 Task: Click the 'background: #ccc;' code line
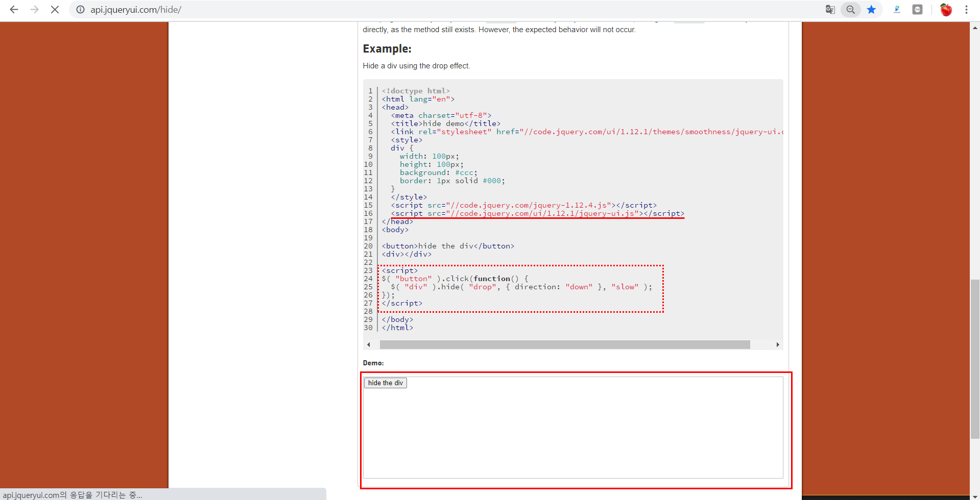pos(439,172)
